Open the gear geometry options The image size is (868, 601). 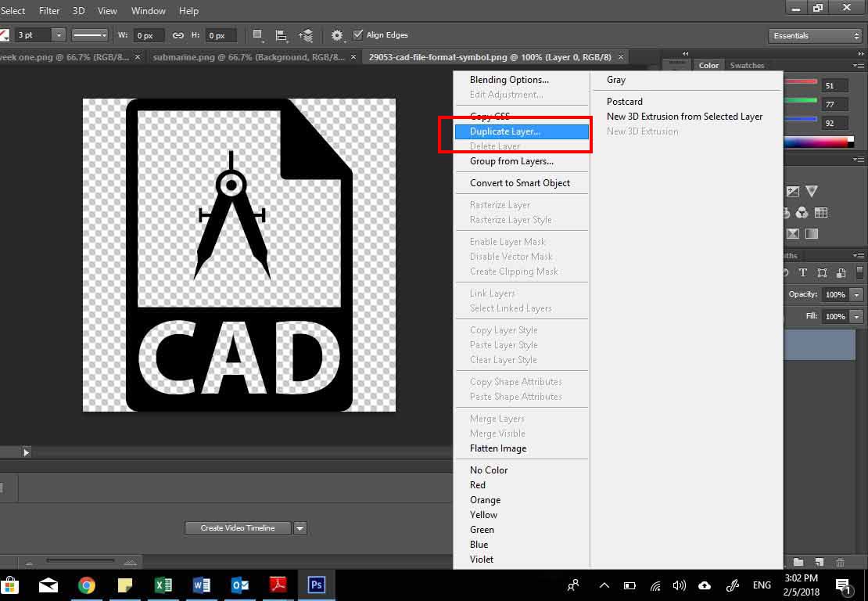click(x=336, y=35)
